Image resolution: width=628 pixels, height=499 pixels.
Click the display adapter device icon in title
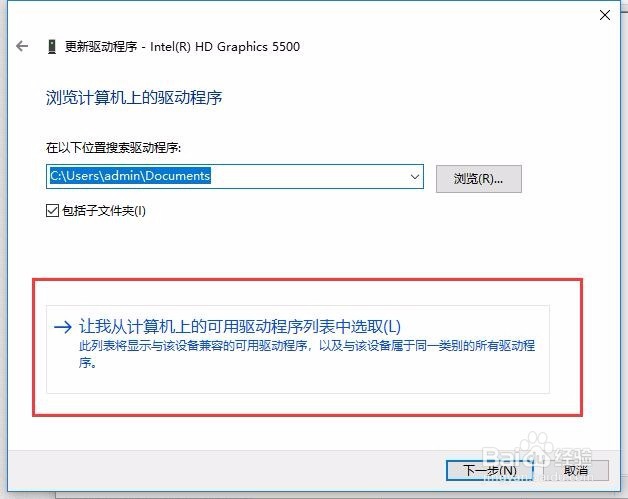(x=52, y=47)
